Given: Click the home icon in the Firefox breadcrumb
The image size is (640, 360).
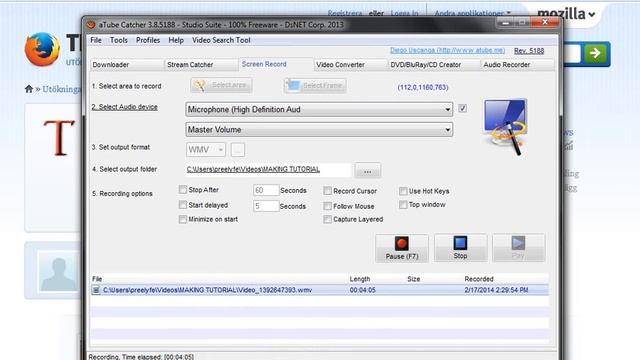Looking at the screenshot, I should 29,89.
